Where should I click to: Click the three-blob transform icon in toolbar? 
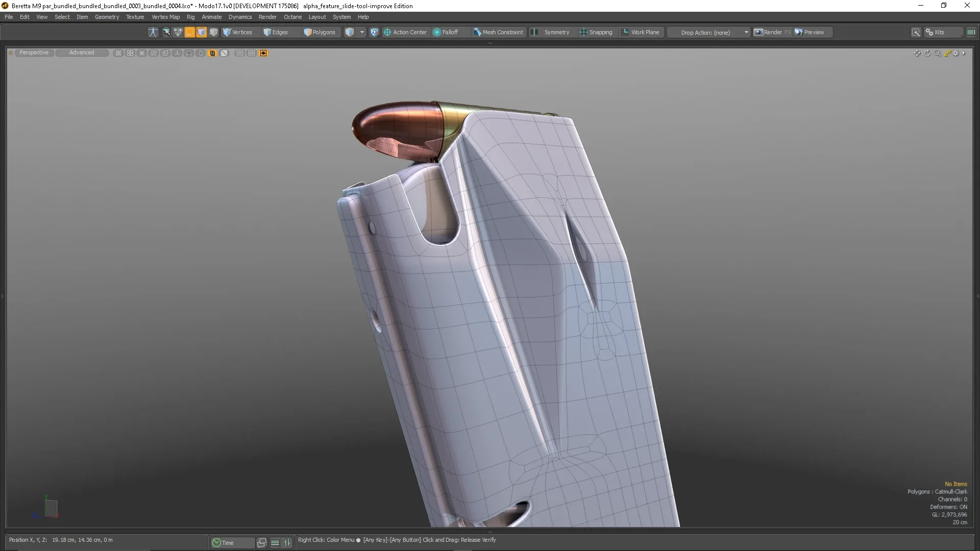pyautogui.click(x=178, y=32)
